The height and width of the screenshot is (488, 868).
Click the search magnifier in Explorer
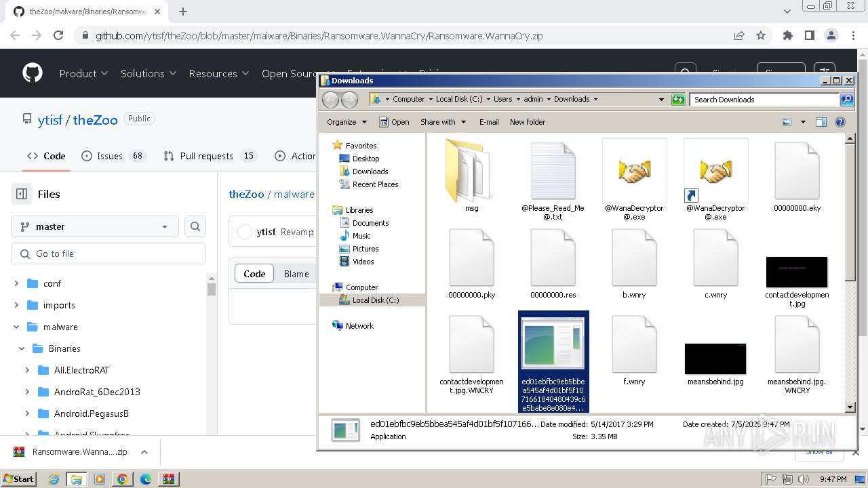click(846, 100)
